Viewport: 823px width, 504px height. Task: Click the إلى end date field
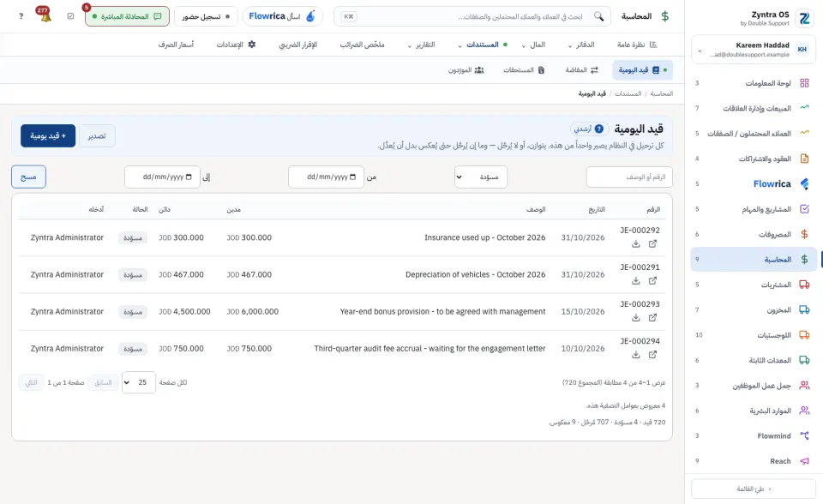(x=162, y=177)
